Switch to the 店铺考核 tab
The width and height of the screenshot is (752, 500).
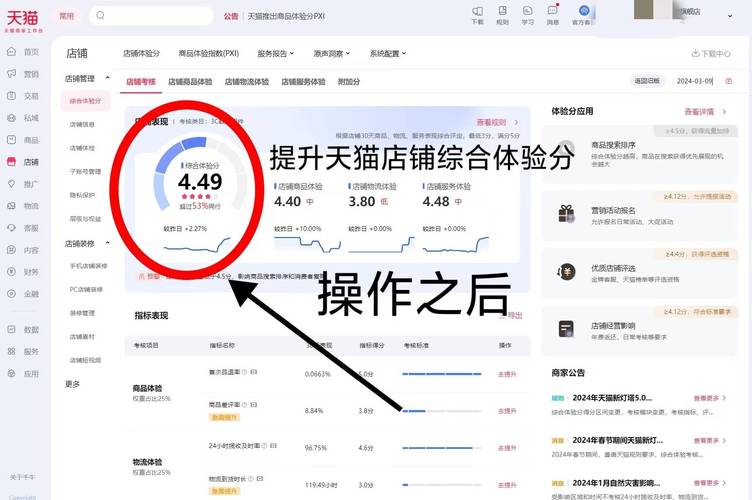pos(141,82)
